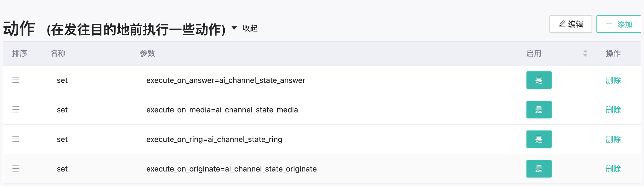Click 删除 for the execute_on_originate row

click(x=613, y=169)
